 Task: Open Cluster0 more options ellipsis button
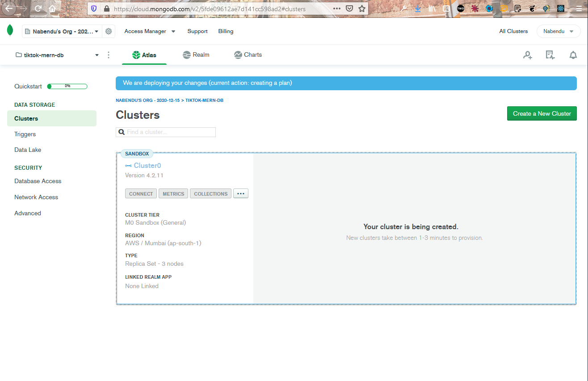click(241, 193)
